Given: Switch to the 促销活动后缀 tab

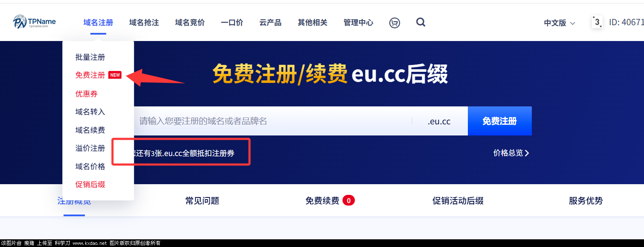Looking at the screenshot, I should 458,201.
